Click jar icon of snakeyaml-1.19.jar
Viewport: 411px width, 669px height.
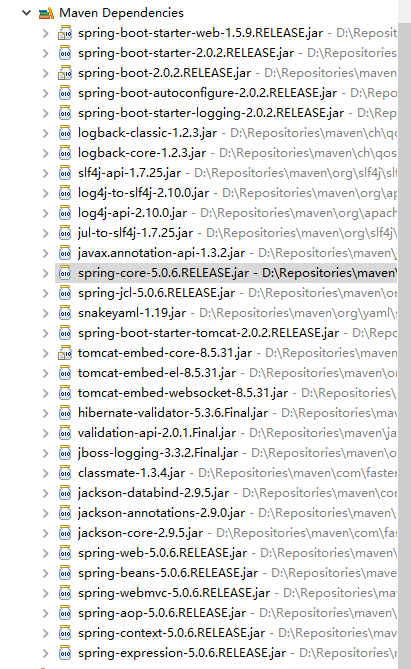65,313
